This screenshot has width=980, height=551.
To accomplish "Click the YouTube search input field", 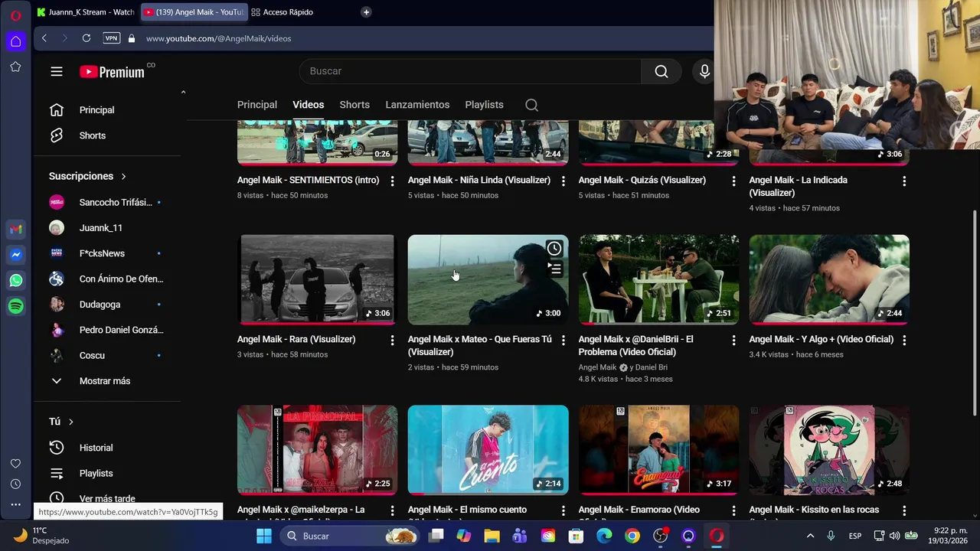I will (470, 71).
